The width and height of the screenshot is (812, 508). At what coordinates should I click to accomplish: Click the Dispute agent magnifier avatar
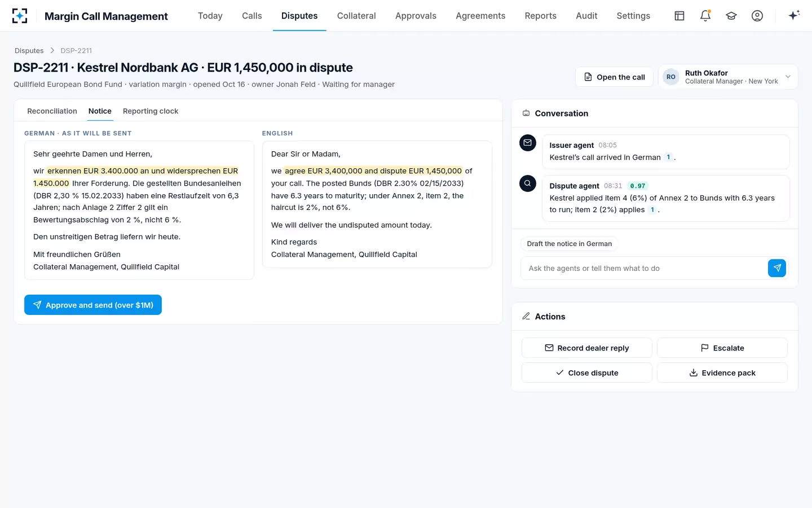(x=528, y=183)
